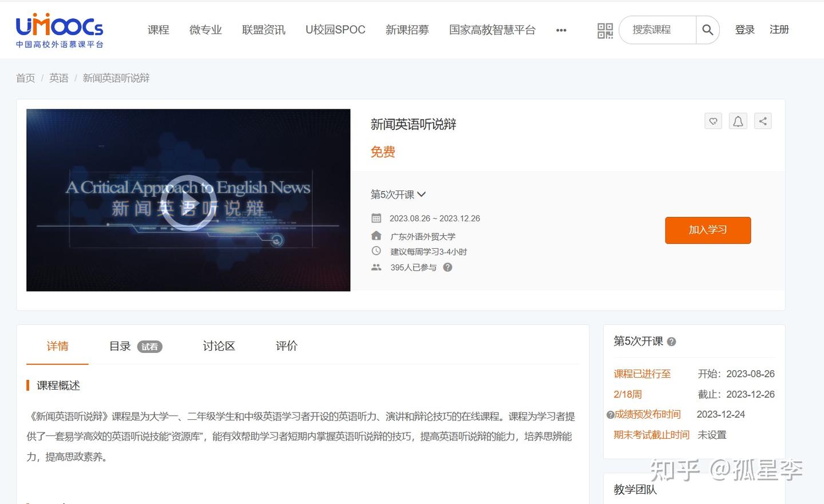
Task: Click the 加入学习 button
Action: 708,230
